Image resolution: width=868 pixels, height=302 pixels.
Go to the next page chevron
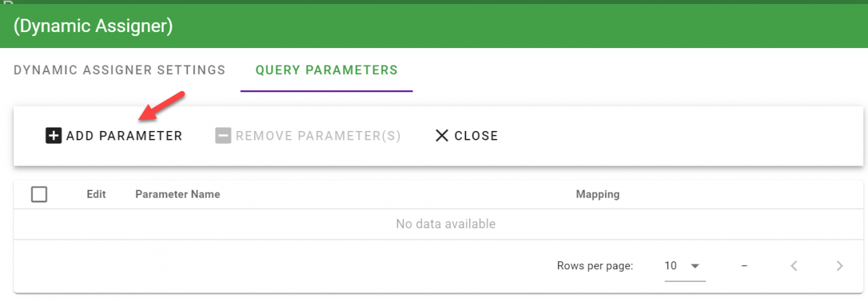point(840,266)
